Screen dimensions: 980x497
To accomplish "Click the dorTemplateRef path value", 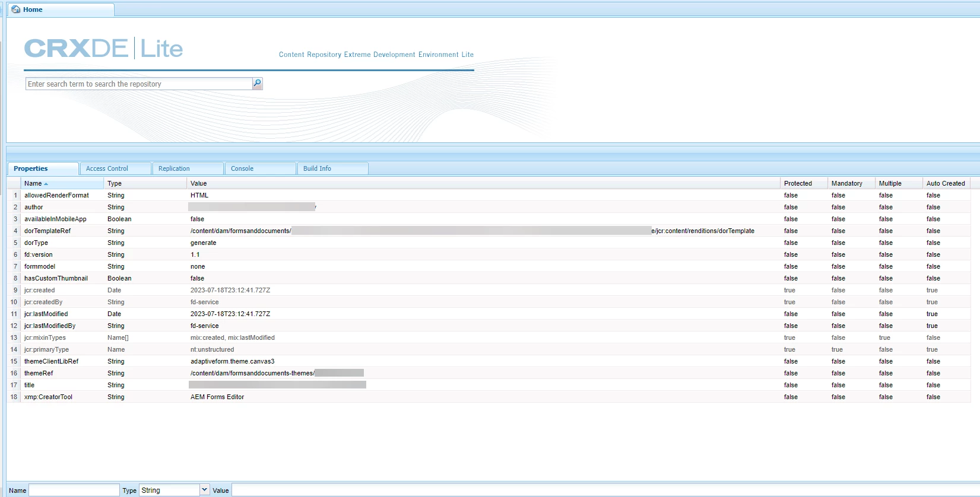I will 472,231.
